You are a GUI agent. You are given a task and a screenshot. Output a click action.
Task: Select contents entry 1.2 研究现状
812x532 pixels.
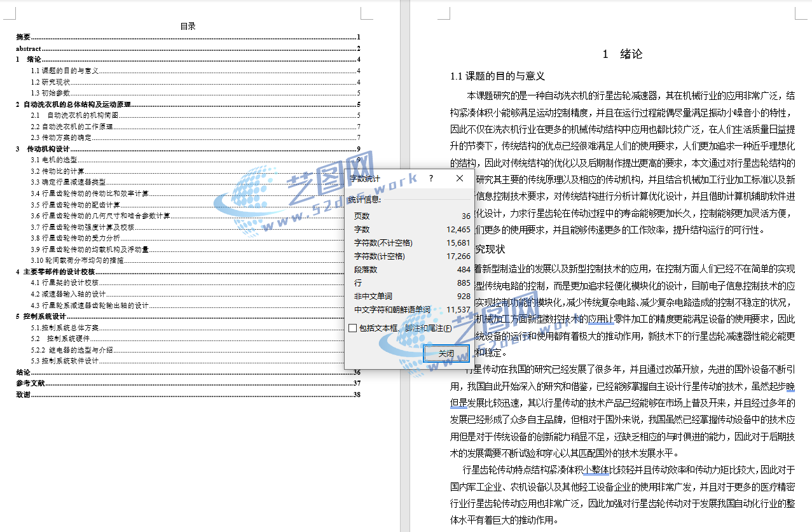tap(196, 82)
